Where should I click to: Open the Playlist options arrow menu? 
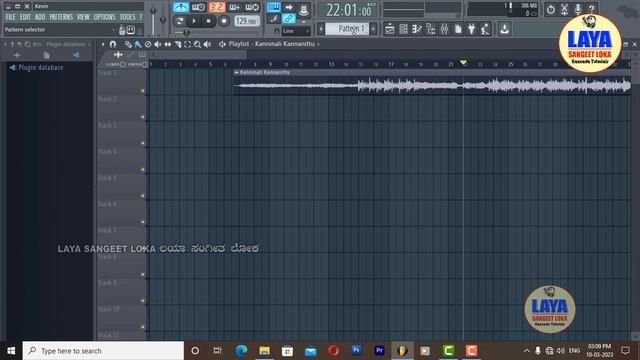(103, 44)
